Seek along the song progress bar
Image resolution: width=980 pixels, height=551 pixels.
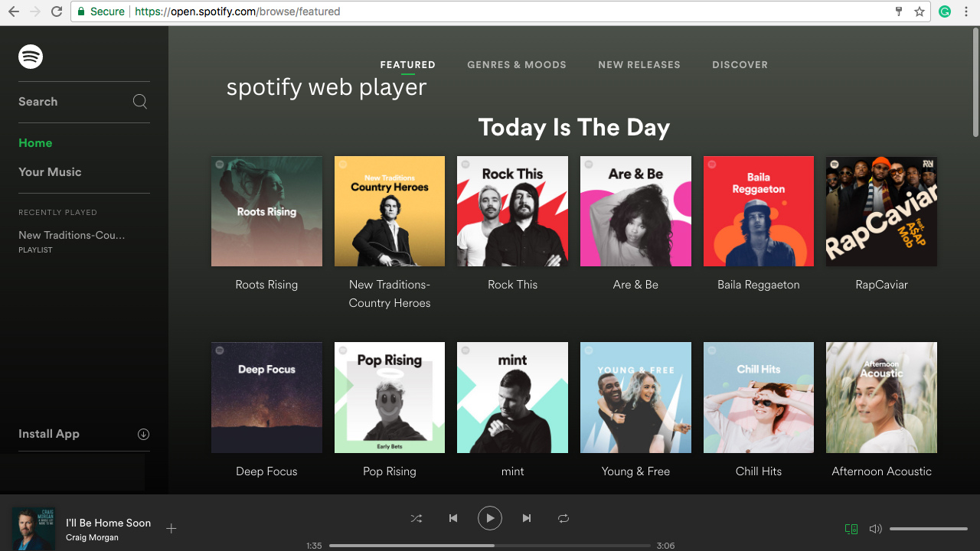click(489, 546)
